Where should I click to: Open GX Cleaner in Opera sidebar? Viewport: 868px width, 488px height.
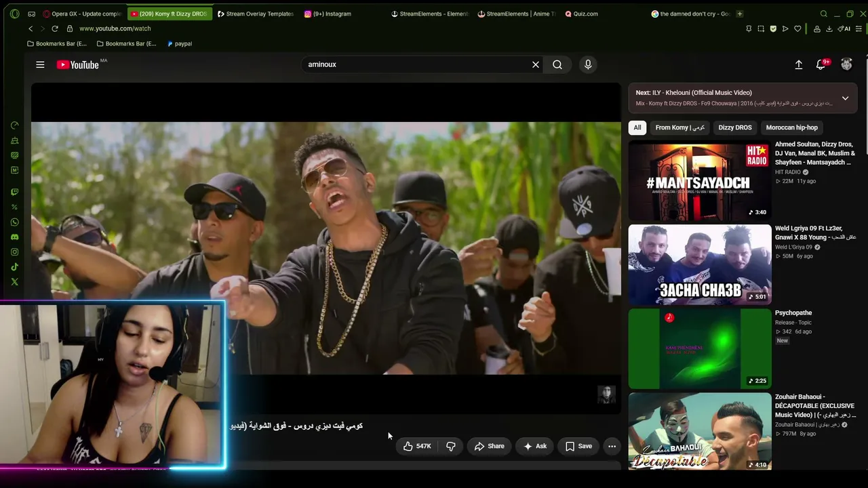click(x=15, y=140)
